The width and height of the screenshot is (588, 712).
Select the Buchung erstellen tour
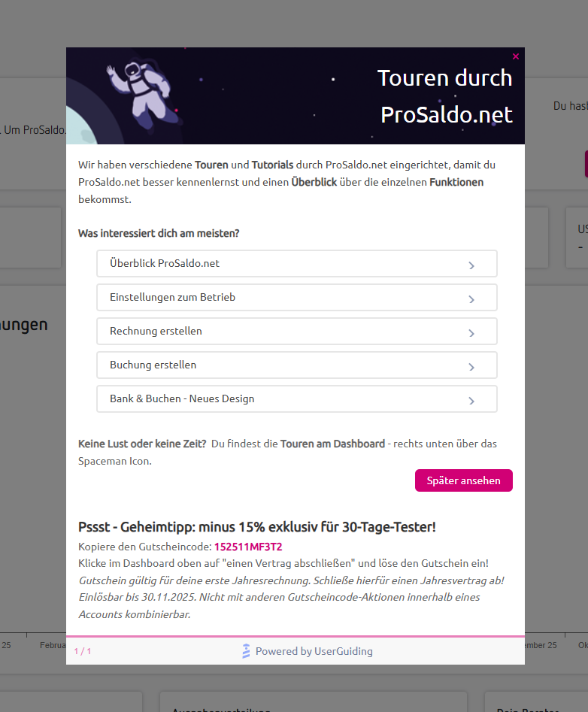point(297,365)
